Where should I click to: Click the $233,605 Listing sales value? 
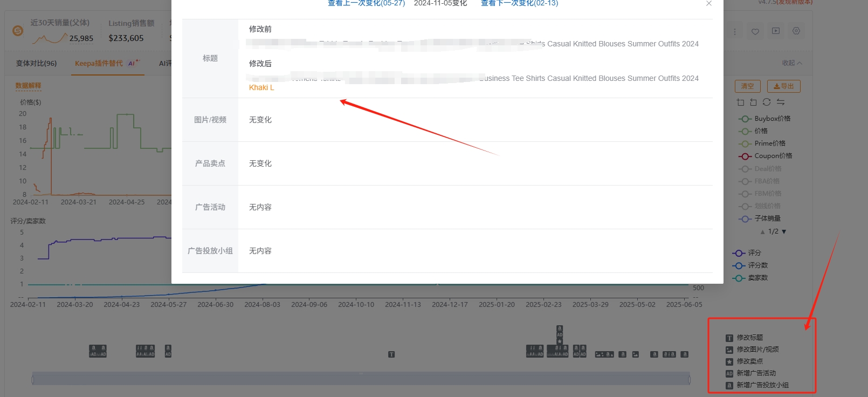click(x=126, y=38)
